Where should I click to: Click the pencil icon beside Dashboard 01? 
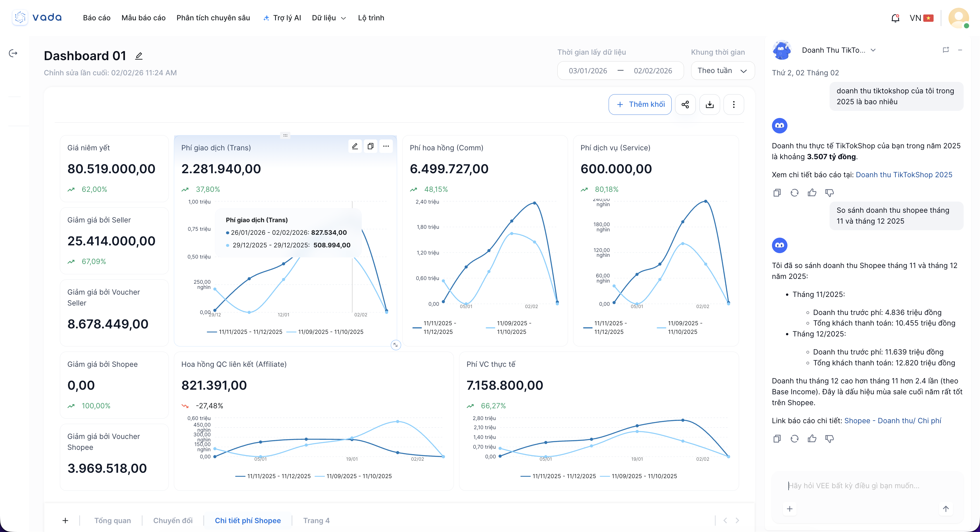pos(139,56)
